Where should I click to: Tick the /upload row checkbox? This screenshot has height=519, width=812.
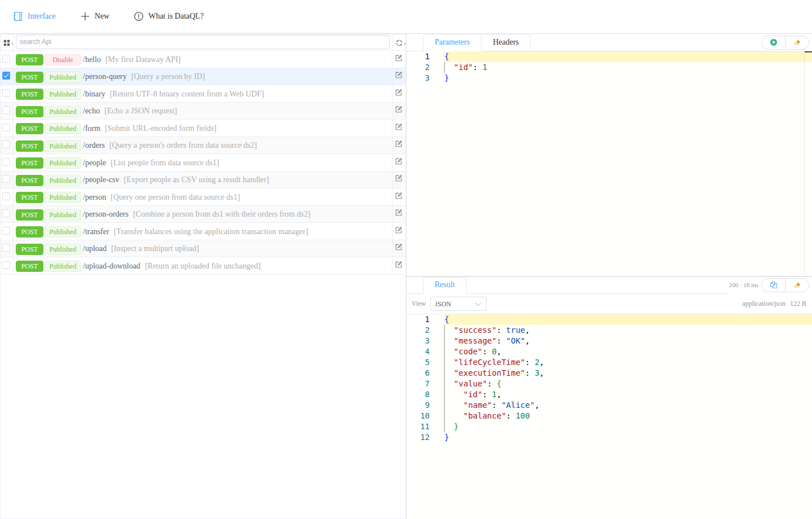6,248
